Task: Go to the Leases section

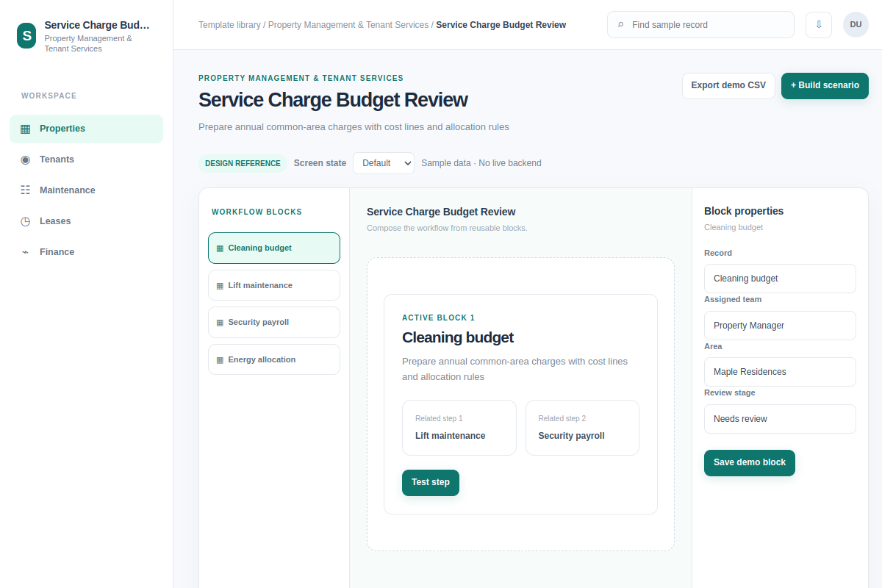Action: tap(87, 221)
